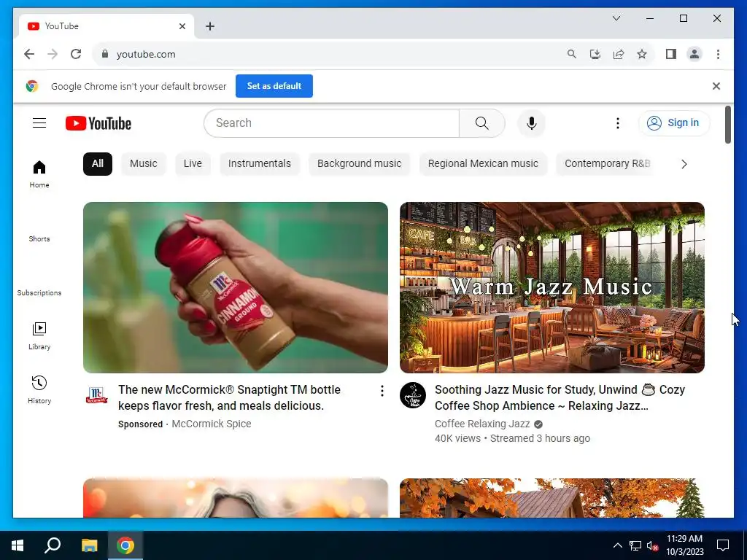This screenshot has height=560, width=747.
Task: Go to Home in sidebar
Action: (x=39, y=174)
